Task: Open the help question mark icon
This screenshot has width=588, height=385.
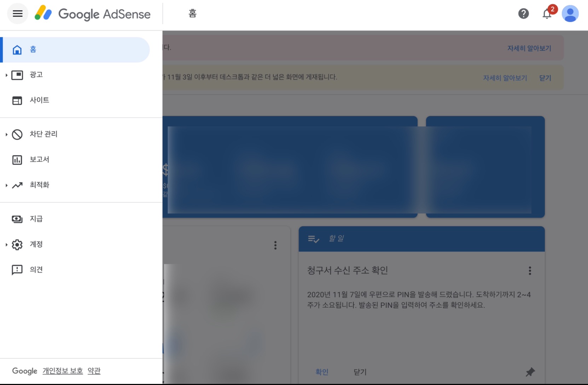Action: 523,14
